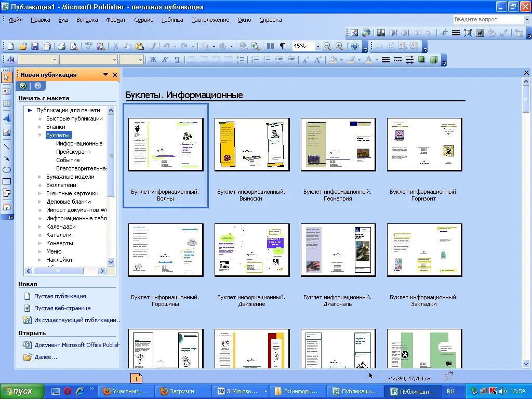Image resolution: width=532 pixels, height=399 pixels.
Task: Open the zoom percentage dropdown arrow
Action: (318, 46)
